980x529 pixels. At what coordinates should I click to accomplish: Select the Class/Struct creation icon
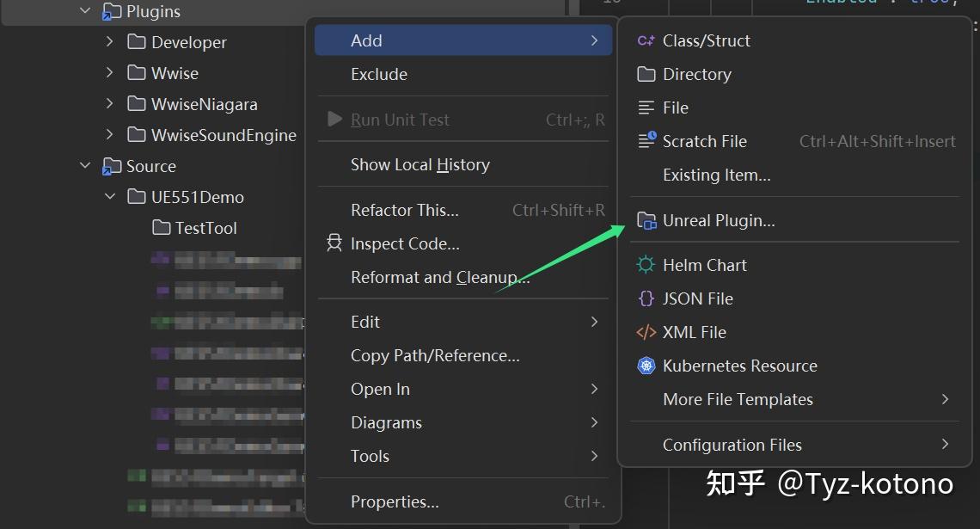coord(646,40)
